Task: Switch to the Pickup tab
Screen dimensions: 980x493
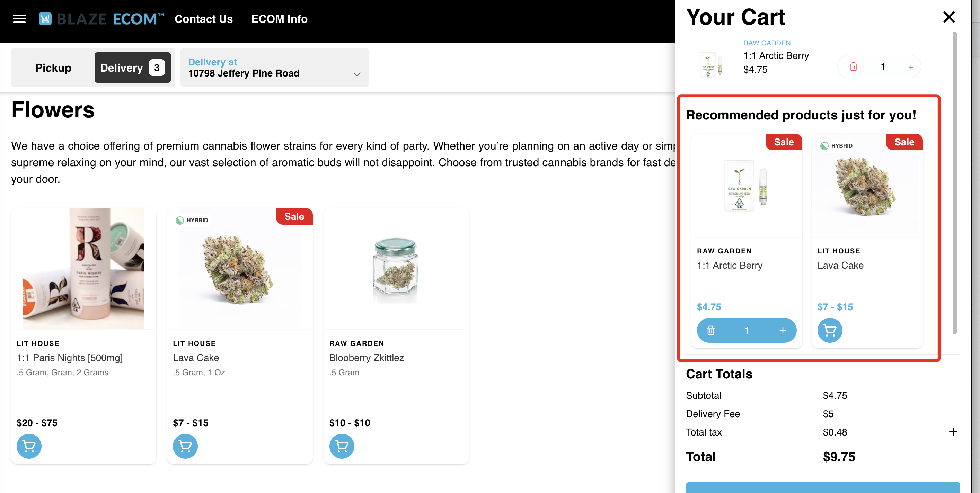Action: point(53,68)
